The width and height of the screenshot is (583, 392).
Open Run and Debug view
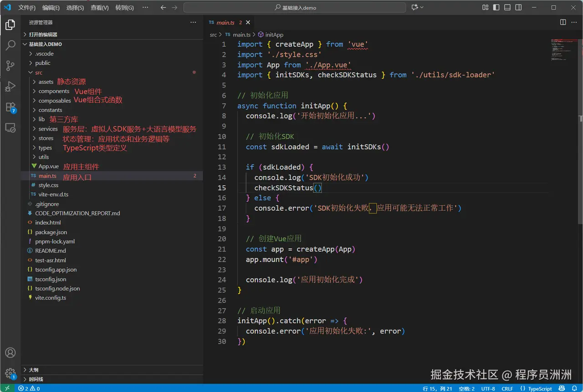10,87
